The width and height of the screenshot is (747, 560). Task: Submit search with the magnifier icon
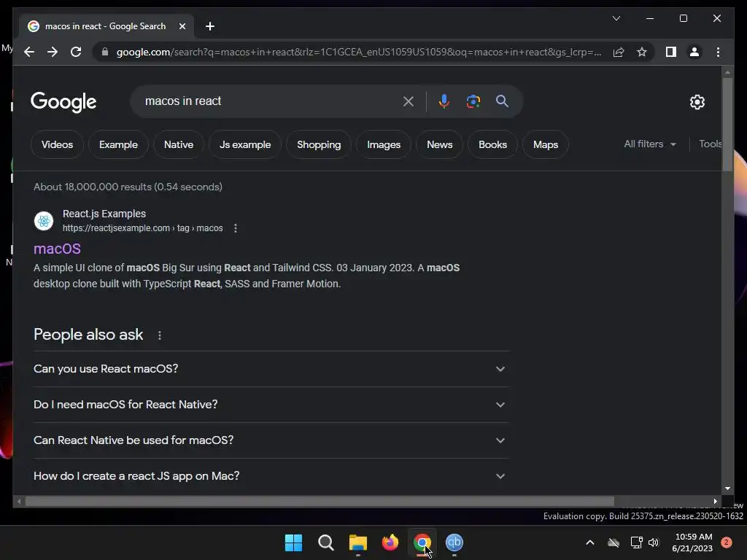coord(502,101)
